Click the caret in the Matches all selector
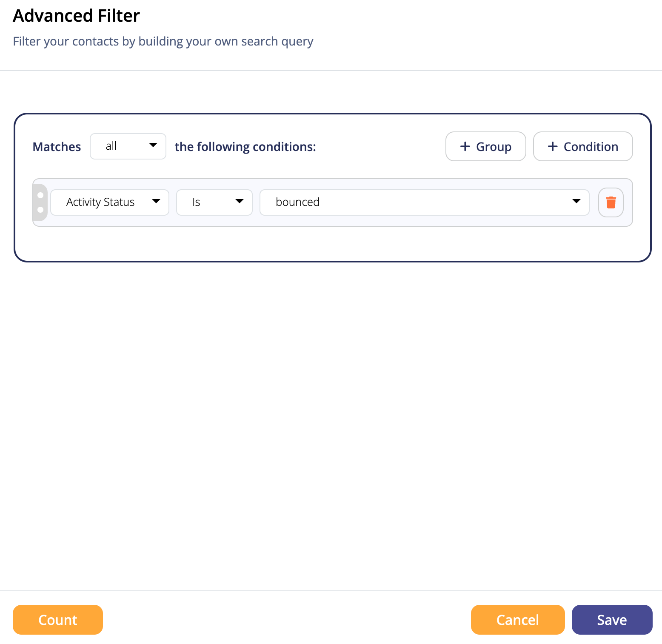The width and height of the screenshot is (662, 644). click(x=153, y=145)
